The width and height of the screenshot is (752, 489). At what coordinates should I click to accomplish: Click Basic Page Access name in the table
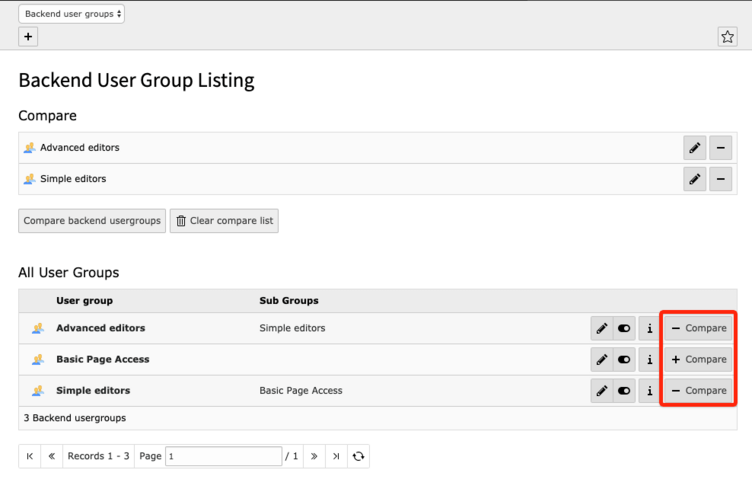(x=103, y=359)
